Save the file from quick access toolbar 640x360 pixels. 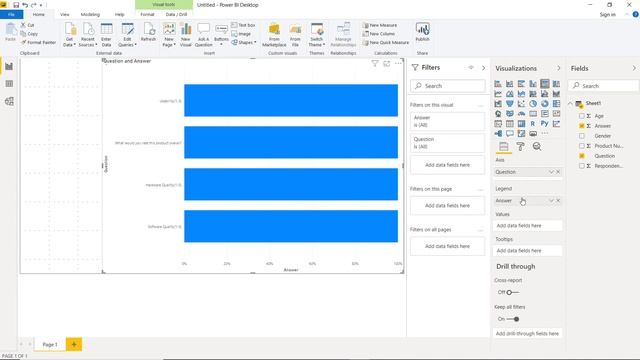coord(16,5)
